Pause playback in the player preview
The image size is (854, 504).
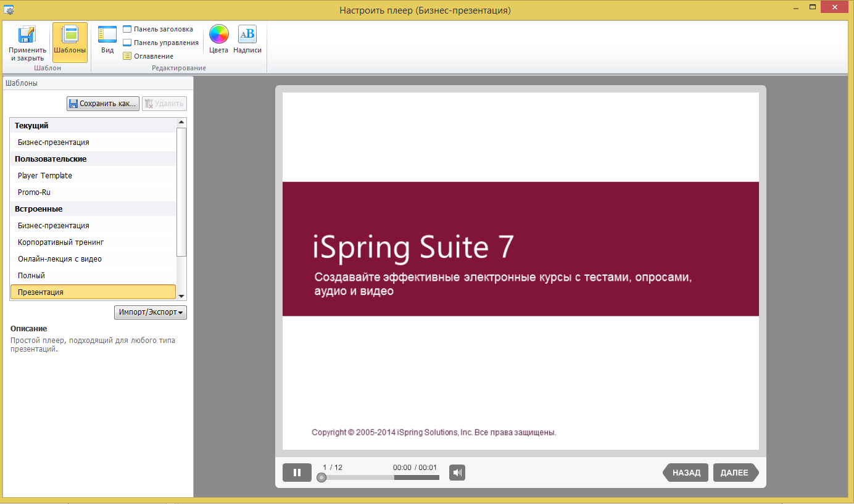coord(297,473)
